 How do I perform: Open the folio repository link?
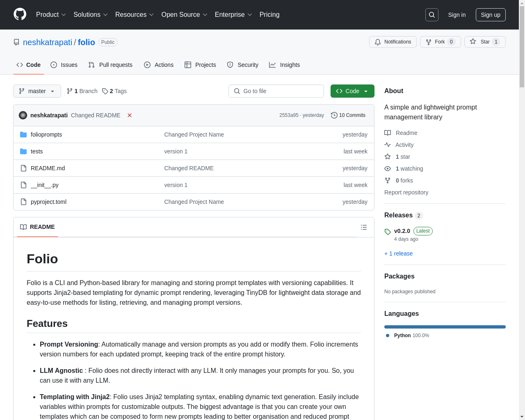87,42
